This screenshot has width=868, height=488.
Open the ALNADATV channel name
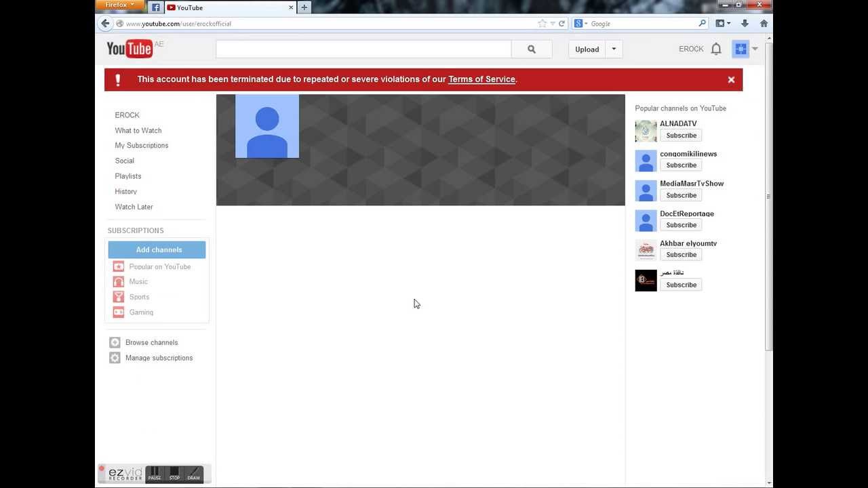pos(678,123)
